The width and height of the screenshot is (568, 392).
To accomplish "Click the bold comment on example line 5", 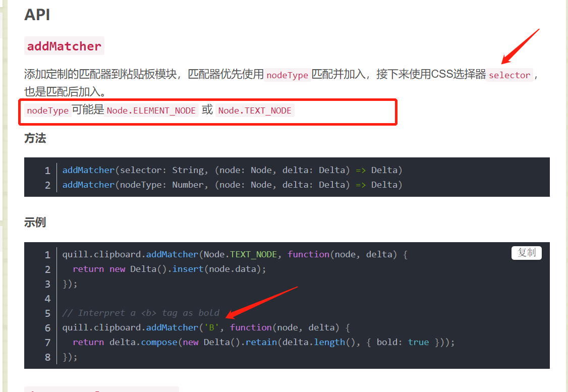I will pyautogui.click(x=139, y=313).
